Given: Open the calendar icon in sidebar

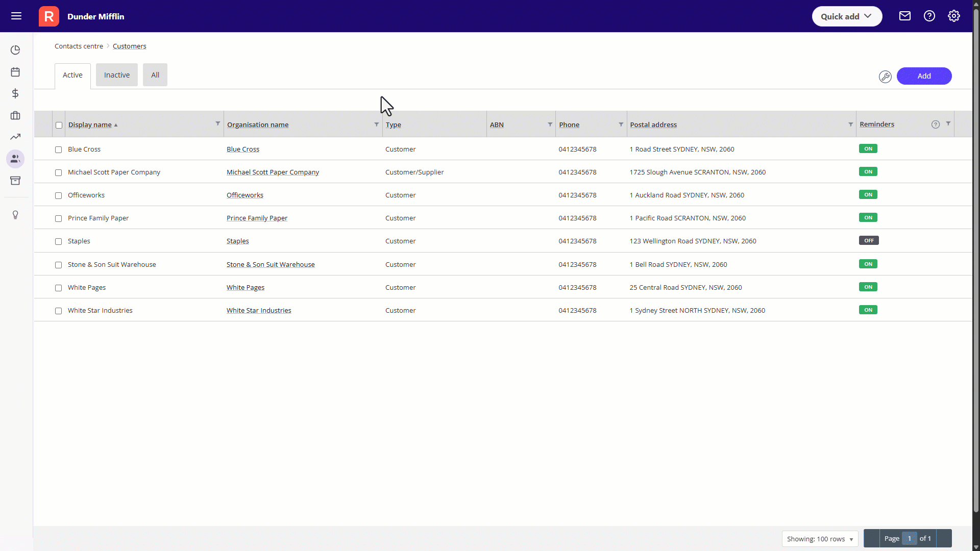Looking at the screenshot, I should (15, 72).
